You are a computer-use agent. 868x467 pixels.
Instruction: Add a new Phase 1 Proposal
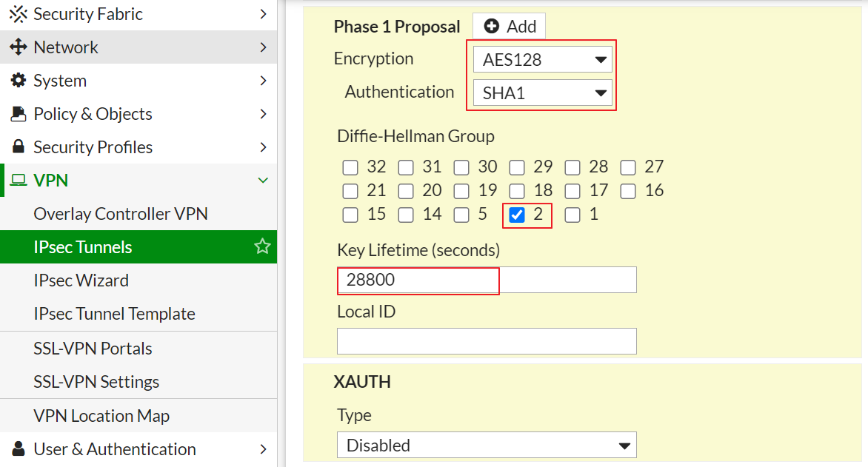click(510, 27)
